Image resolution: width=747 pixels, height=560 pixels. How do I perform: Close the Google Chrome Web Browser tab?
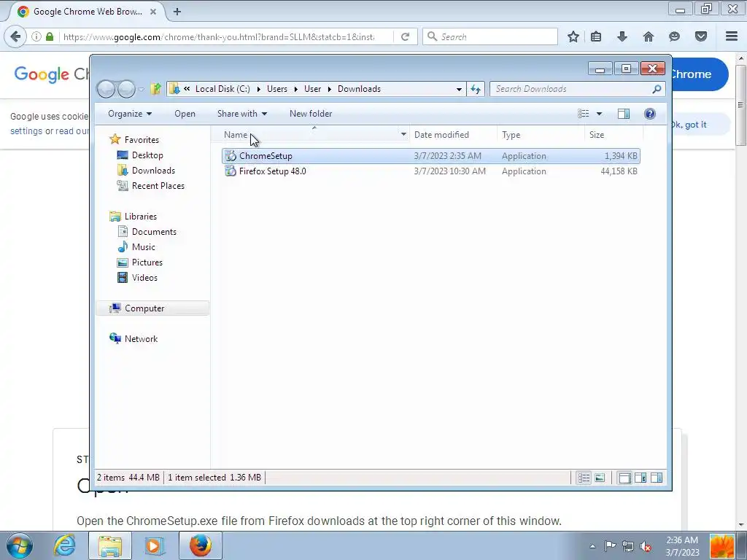pos(153,12)
